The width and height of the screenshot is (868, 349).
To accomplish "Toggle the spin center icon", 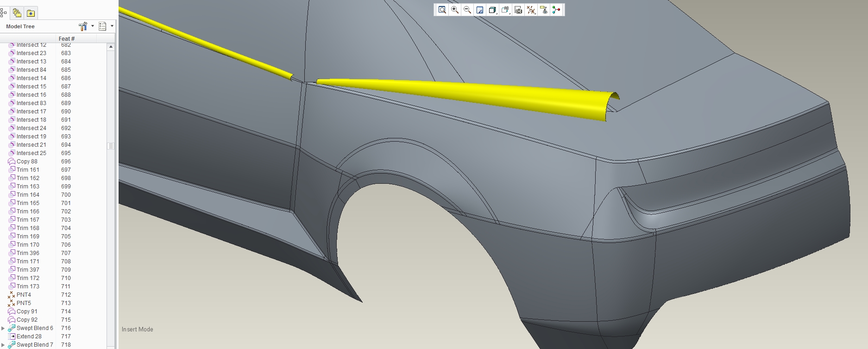I will 556,10.
